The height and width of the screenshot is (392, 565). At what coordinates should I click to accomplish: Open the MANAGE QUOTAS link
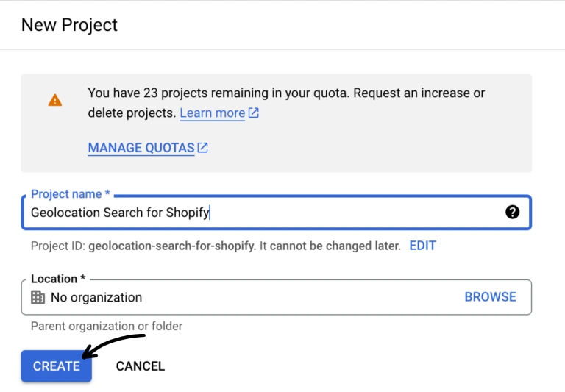[x=141, y=148]
